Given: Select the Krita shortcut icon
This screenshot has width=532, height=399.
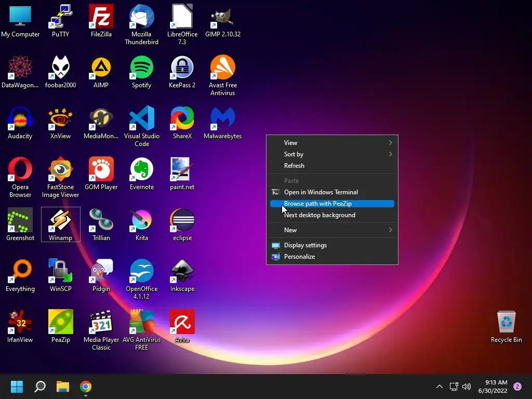Looking at the screenshot, I should pyautogui.click(x=141, y=224).
